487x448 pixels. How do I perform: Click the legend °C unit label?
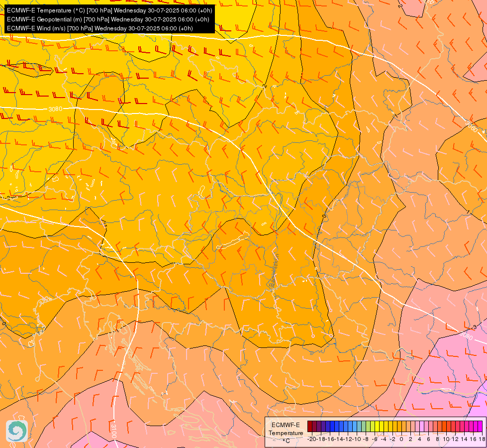click(x=287, y=441)
